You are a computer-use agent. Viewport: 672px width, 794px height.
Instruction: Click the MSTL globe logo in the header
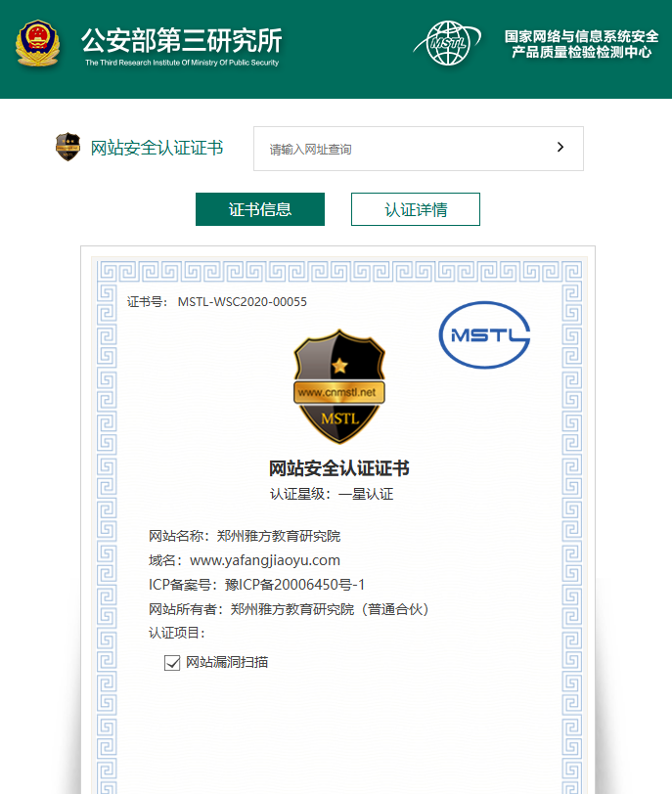[448, 44]
